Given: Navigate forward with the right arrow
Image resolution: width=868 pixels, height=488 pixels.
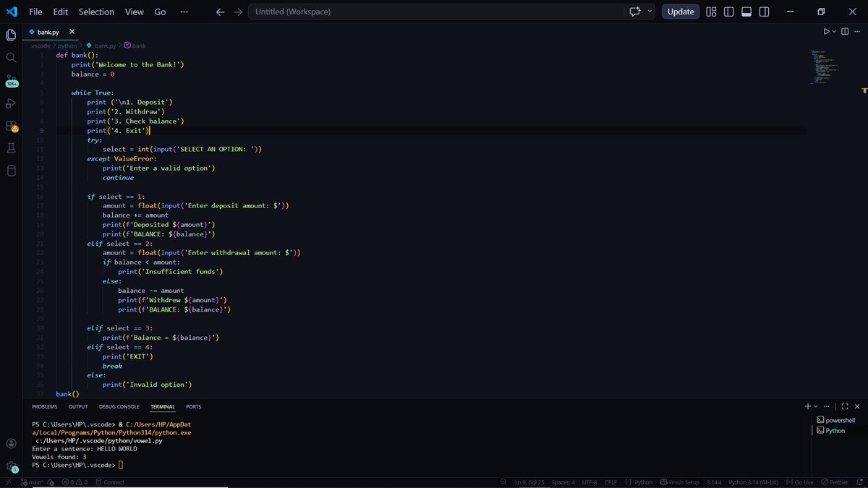Looking at the screenshot, I should click(237, 12).
